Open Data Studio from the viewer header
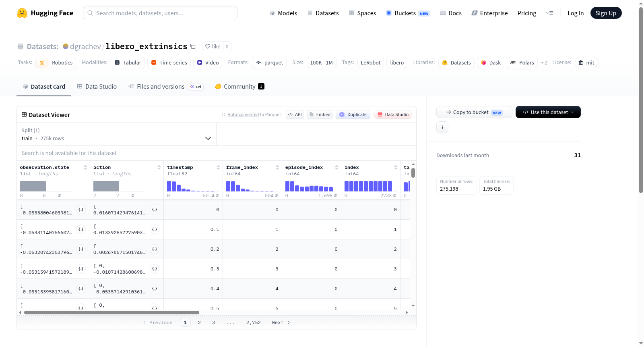The image size is (644, 347). tap(393, 114)
